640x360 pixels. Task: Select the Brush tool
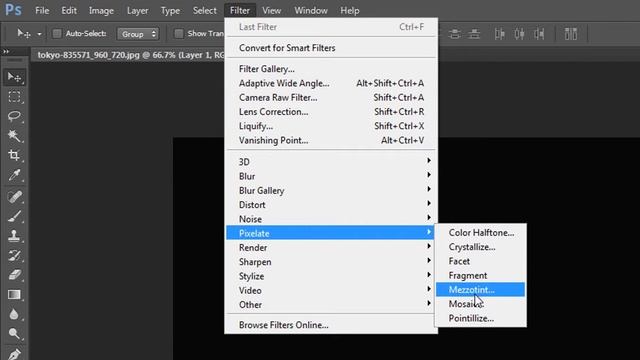pyautogui.click(x=15, y=216)
